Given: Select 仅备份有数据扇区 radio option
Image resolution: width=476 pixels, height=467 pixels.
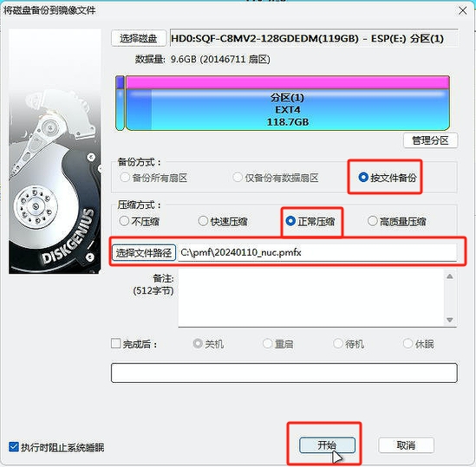Looking at the screenshot, I should click(276, 178).
